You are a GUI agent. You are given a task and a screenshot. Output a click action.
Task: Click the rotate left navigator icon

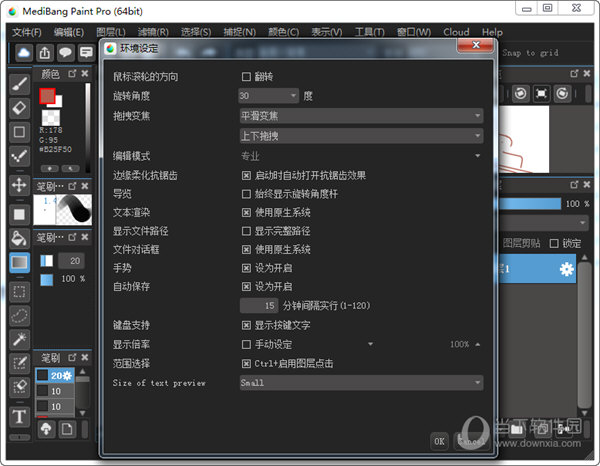[x=520, y=93]
